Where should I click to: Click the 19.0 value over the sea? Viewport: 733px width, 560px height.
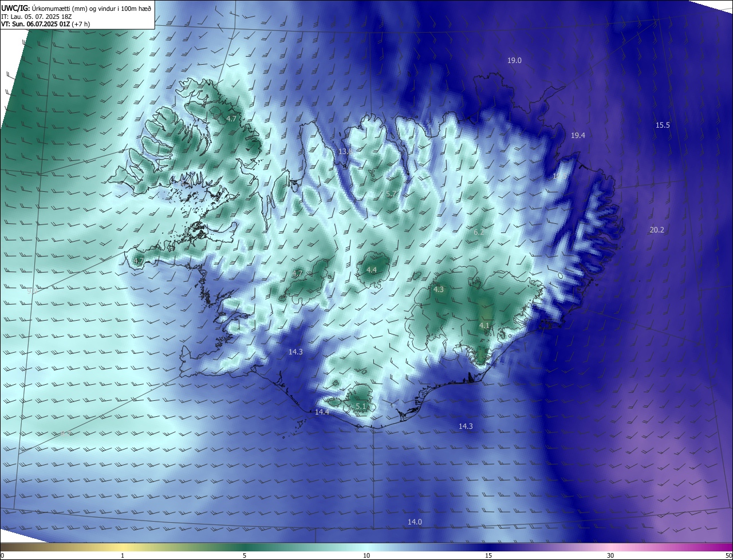coord(514,60)
